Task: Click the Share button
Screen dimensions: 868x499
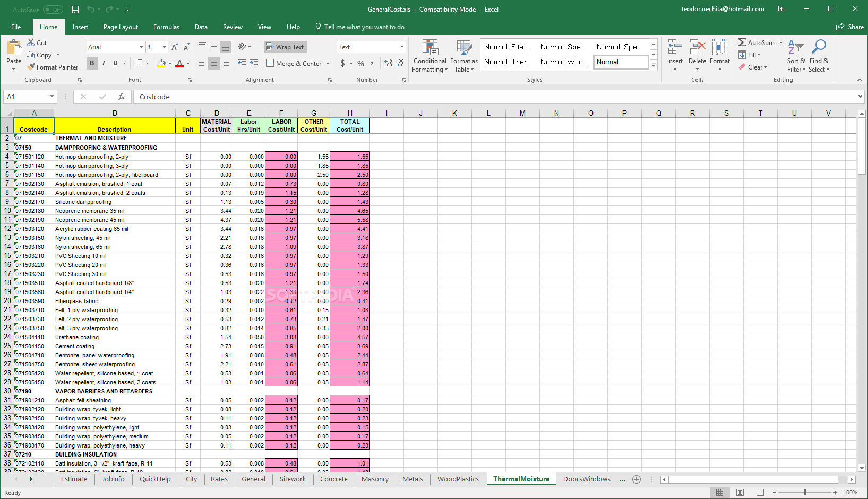Action: click(x=850, y=27)
